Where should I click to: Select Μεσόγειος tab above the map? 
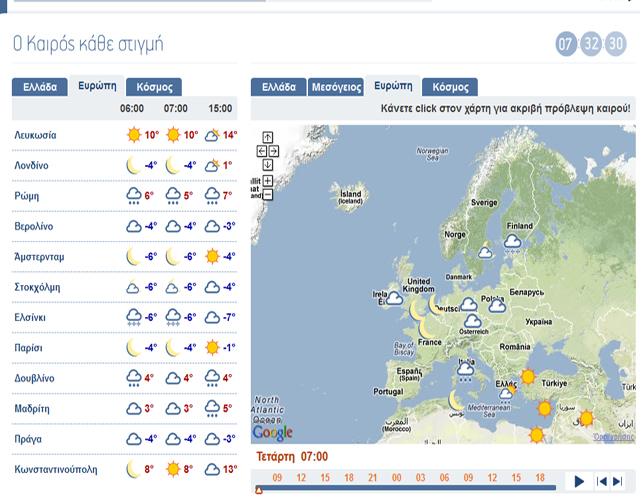tap(334, 87)
